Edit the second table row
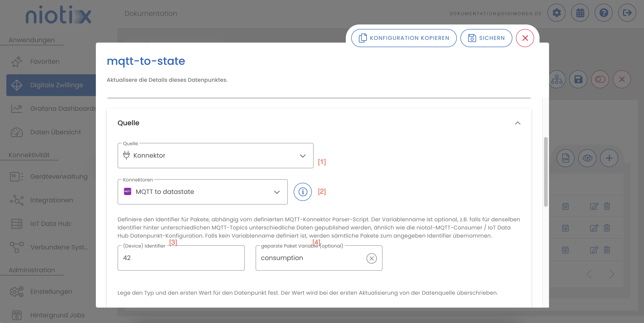 (x=594, y=228)
